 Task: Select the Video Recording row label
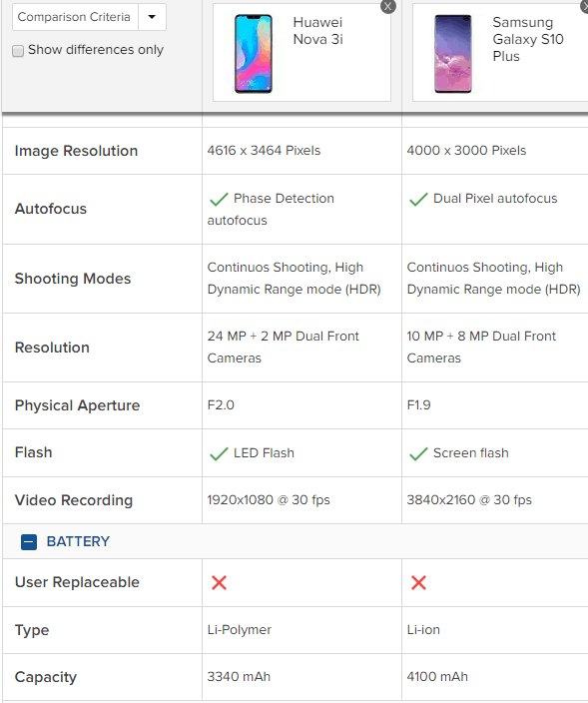[x=74, y=501]
